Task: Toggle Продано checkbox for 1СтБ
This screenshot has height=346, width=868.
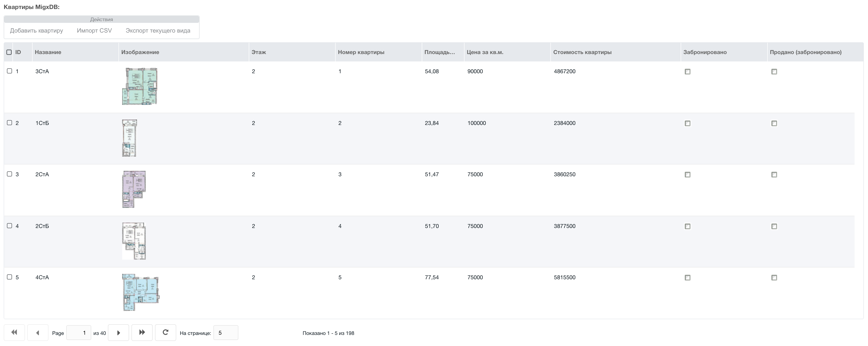Action: point(774,123)
